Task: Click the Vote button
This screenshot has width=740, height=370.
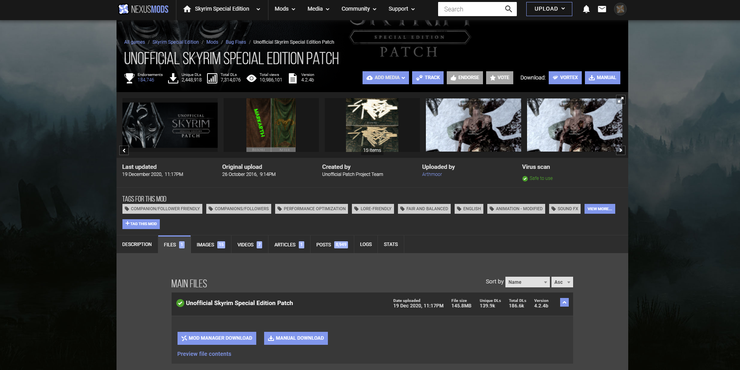Action: click(x=499, y=78)
